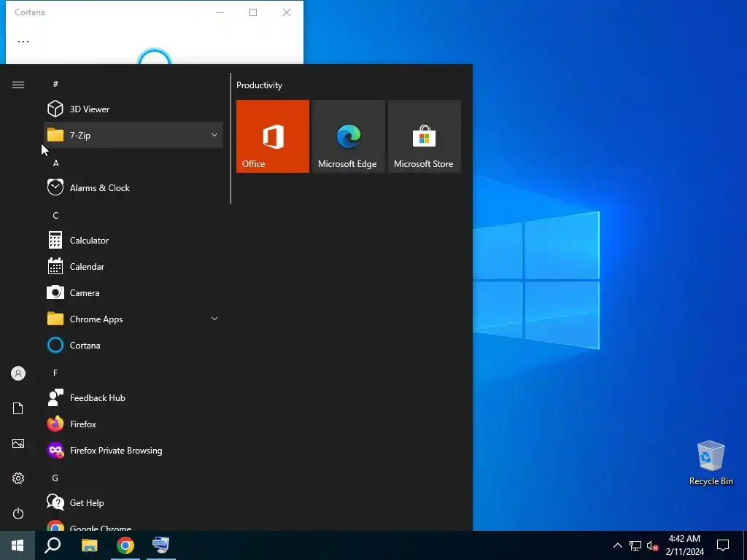
Task: Click the C letter header
Action: (x=55, y=215)
